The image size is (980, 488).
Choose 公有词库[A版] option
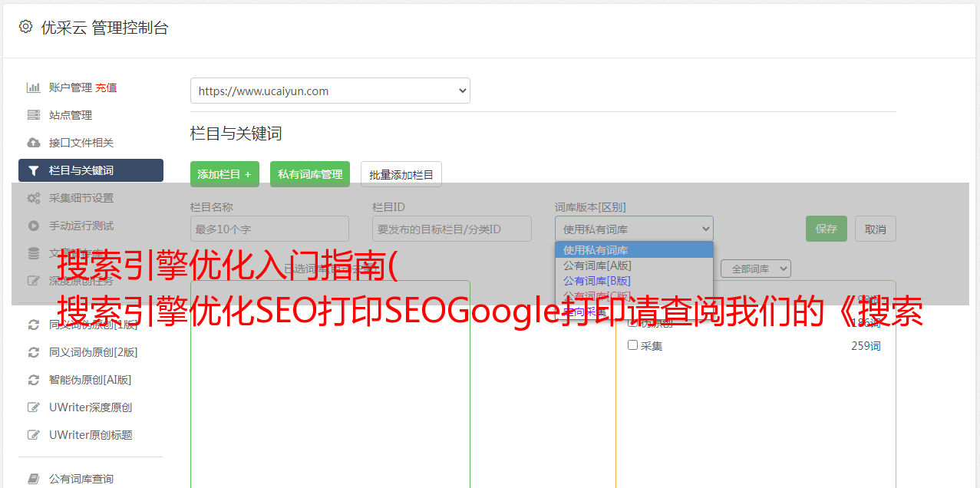634,265
